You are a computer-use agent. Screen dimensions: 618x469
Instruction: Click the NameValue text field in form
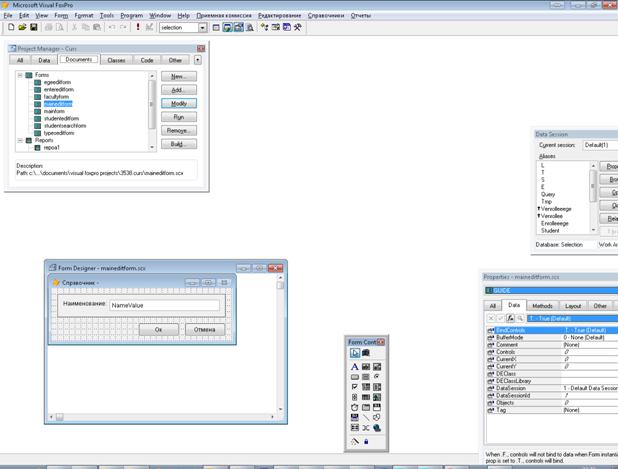(x=164, y=305)
